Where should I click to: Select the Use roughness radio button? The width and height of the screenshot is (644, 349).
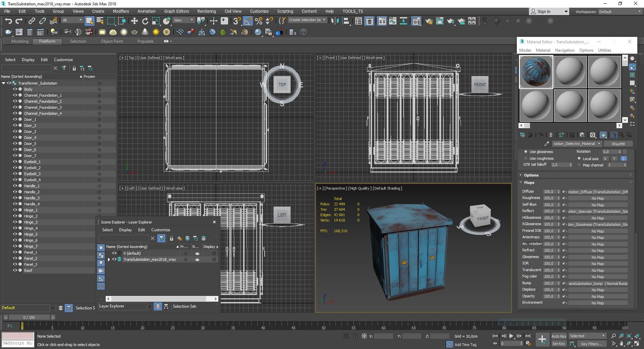(x=526, y=158)
